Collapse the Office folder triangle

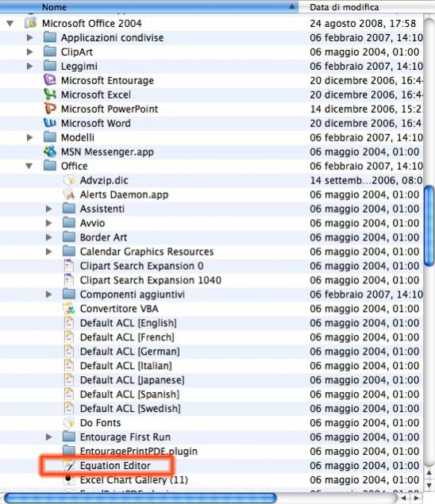pos(29,166)
